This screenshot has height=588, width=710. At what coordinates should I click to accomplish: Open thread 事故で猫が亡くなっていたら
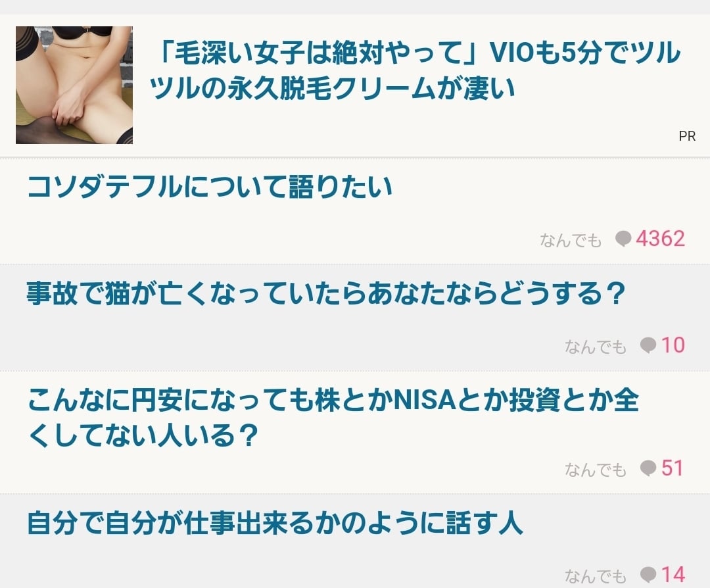click(x=326, y=293)
